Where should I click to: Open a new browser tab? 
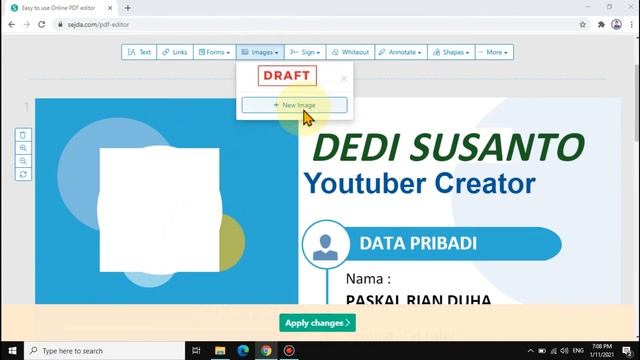tap(128, 8)
